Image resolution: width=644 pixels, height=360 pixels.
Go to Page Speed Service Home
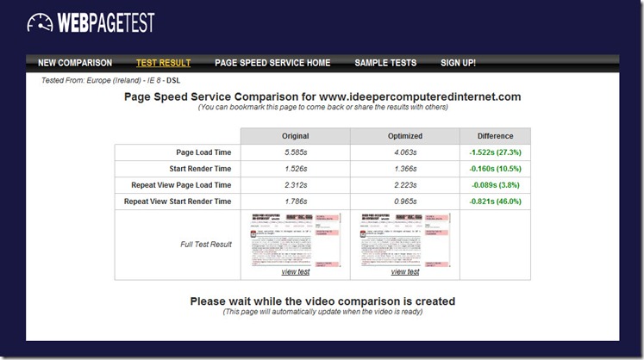point(272,63)
